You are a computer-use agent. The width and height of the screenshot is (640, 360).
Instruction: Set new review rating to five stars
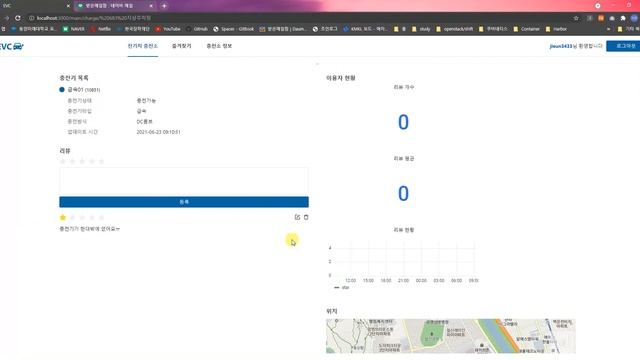click(x=102, y=162)
